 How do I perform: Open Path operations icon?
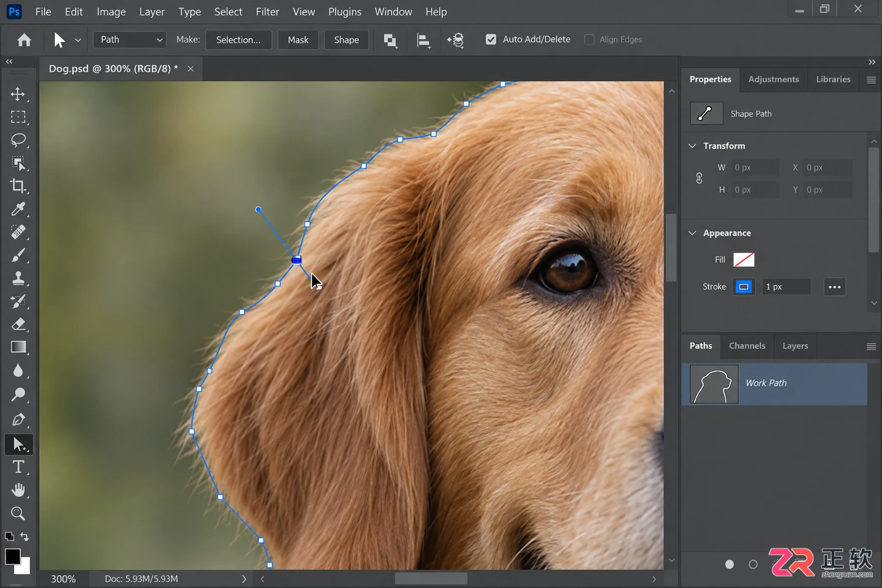(390, 40)
